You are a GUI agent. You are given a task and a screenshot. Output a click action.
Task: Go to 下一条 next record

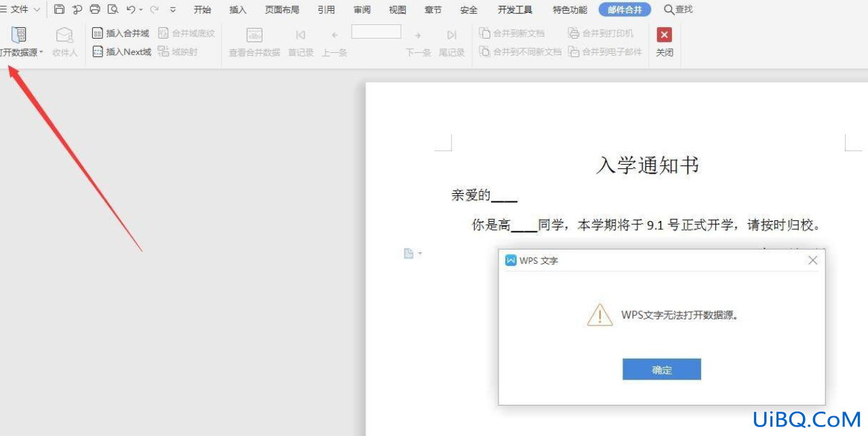click(x=418, y=41)
